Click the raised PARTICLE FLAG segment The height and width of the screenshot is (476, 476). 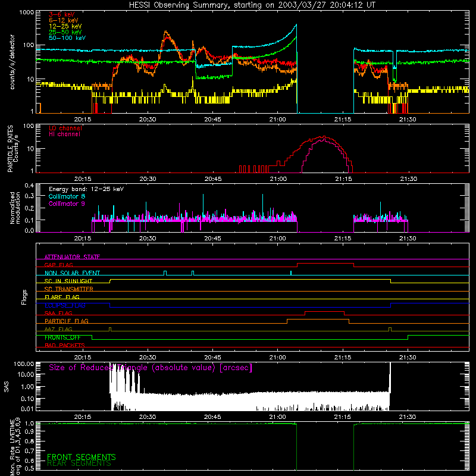click(318, 320)
